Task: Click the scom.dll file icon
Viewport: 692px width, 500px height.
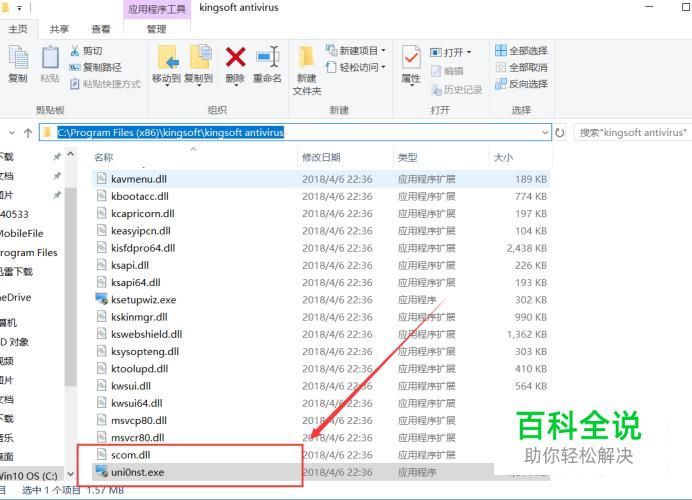Action: click(x=102, y=454)
